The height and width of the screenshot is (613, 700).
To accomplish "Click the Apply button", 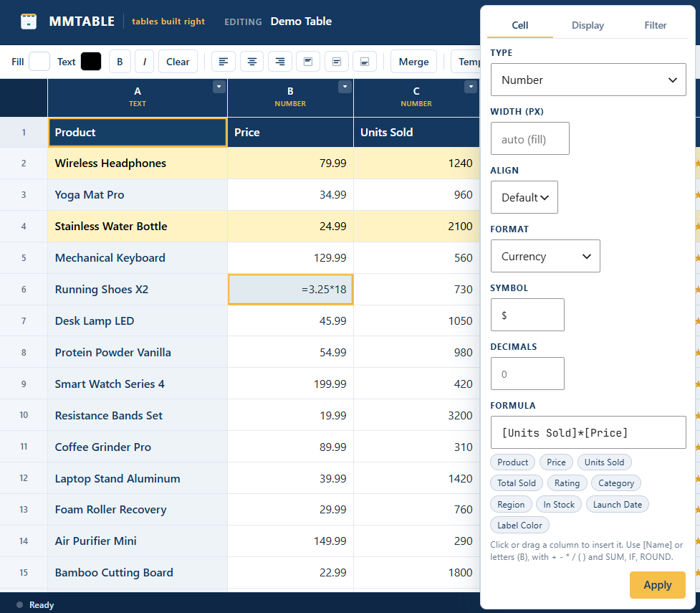I will (658, 585).
